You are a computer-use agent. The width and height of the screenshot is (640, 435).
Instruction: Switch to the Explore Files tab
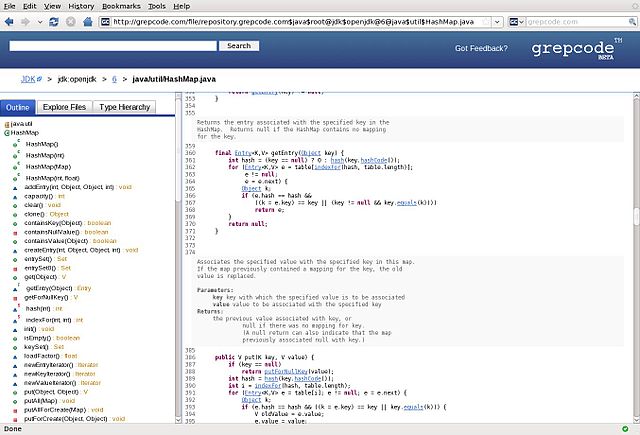tap(64, 106)
